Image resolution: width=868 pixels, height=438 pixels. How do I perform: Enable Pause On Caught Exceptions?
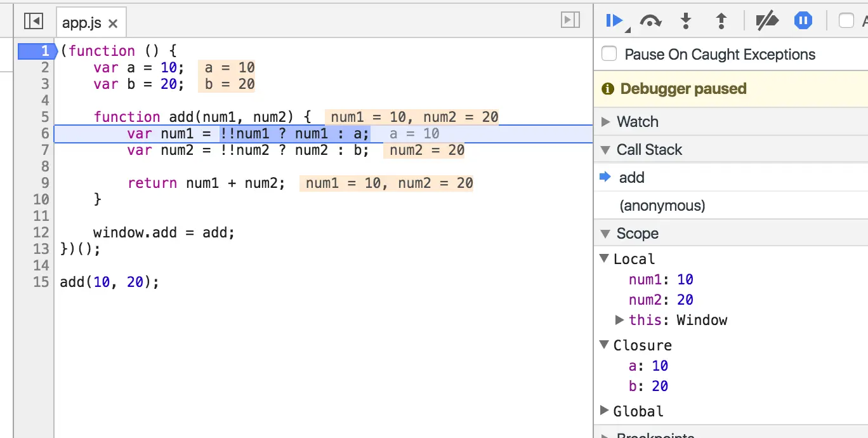[x=609, y=54]
